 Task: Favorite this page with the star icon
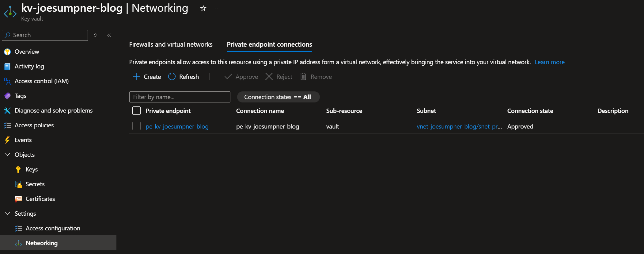tap(203, 8)
